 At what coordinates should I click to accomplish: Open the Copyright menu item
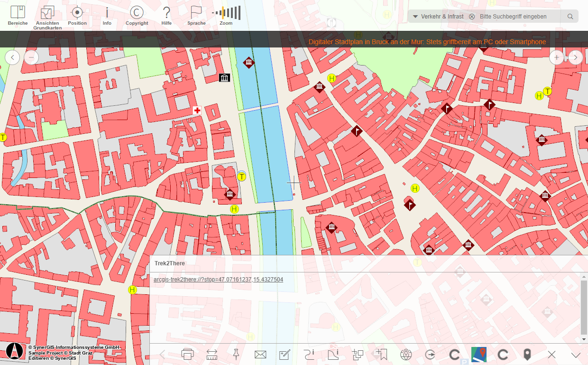coord(137,15)
